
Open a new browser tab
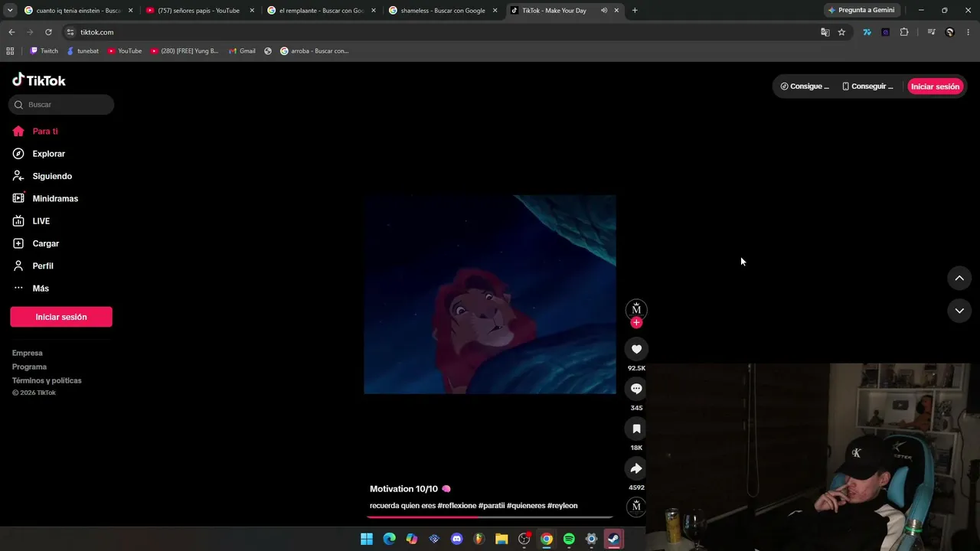tap(635, 11)
